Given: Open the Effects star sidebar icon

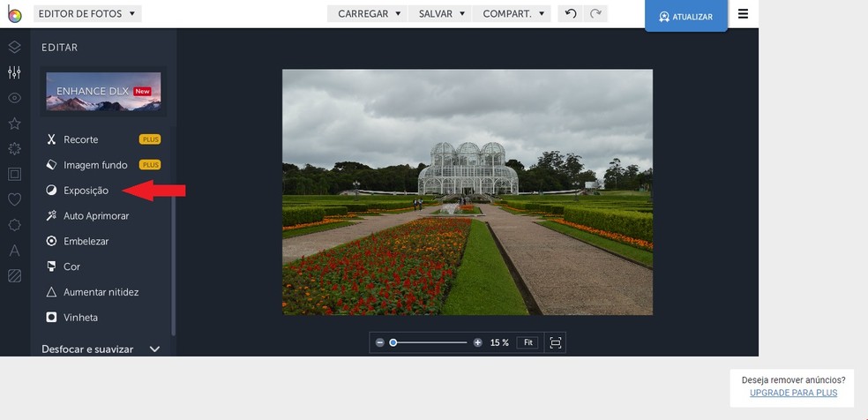Looking at the screenshot, I should (x=14, y=124).
